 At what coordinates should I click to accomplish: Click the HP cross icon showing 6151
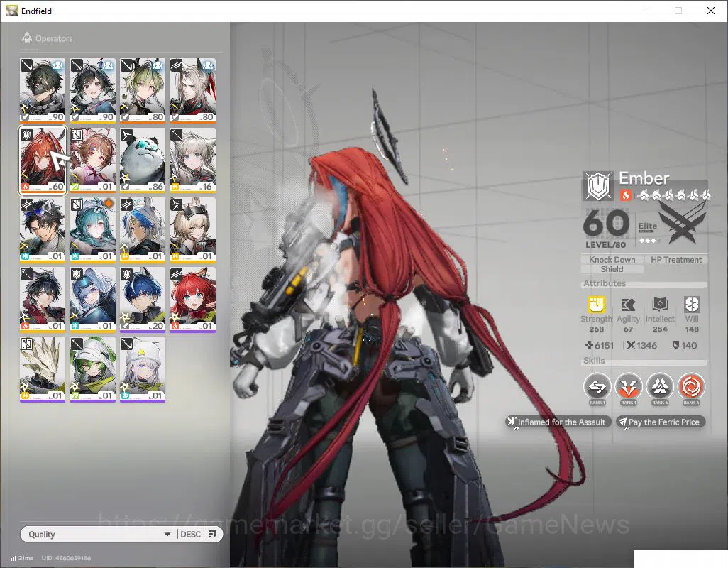pyautogui.click(x=589, y=345)
